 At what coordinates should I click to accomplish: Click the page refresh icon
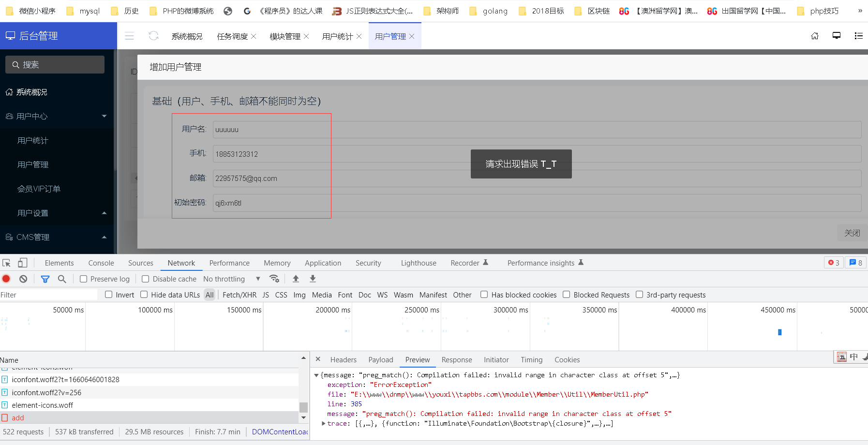coord(153,36)
